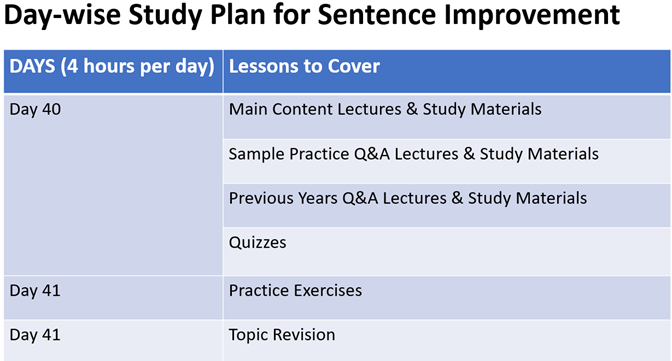Image resolution: width=672 pixels, height=361 pixels.
Task: Click the Day 41 cell beside Practice Exercises
Action: [113, 298]
